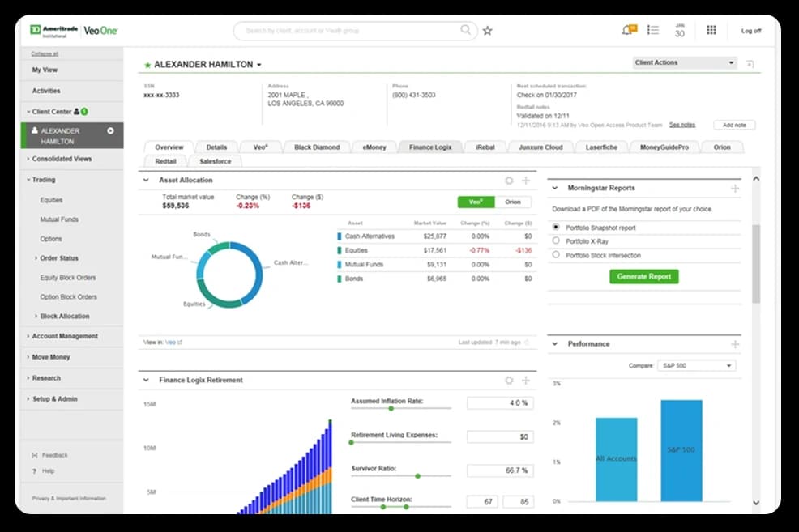
Task: Open My View in the sidebar
Action: point(45,70)
